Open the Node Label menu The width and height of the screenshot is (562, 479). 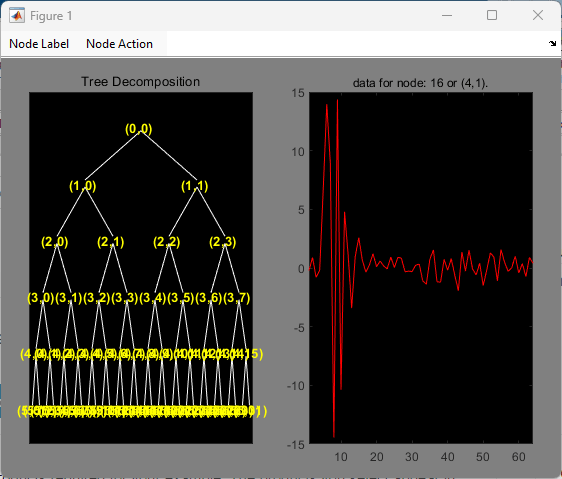tap(39, 44)
